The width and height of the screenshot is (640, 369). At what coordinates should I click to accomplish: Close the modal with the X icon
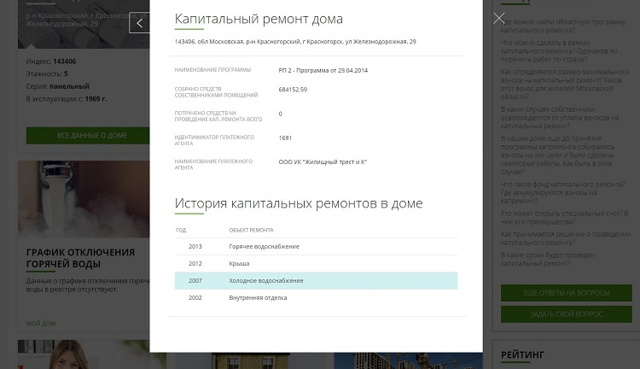pos(499,18)
